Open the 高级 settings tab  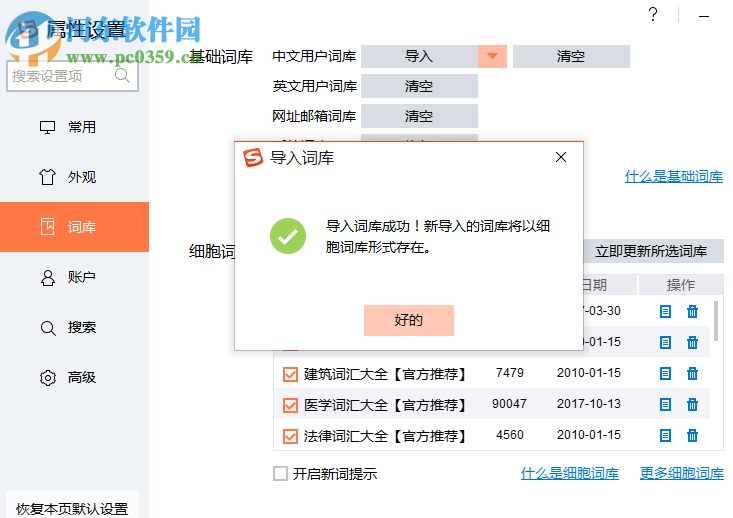coord(74,377)
